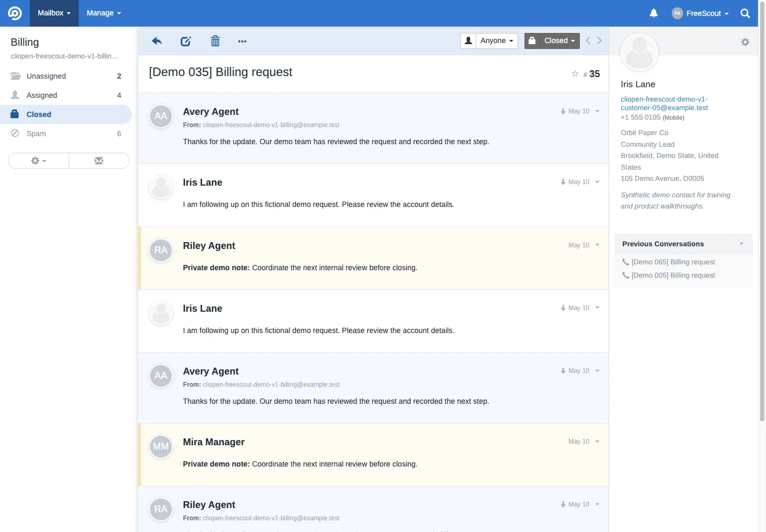Click the Assigned folder person icon

pyautogui.click(x=15, y=95)
